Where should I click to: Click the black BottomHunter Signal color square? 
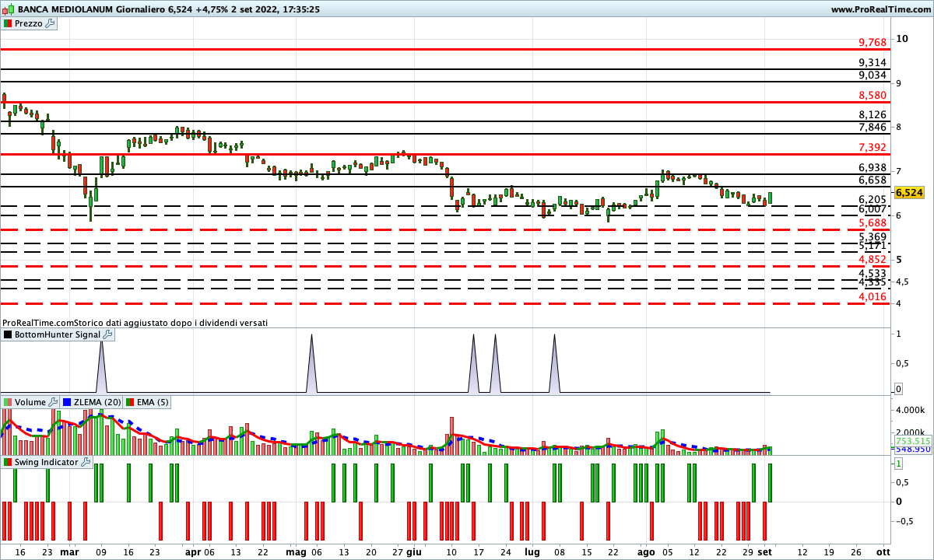8,334
